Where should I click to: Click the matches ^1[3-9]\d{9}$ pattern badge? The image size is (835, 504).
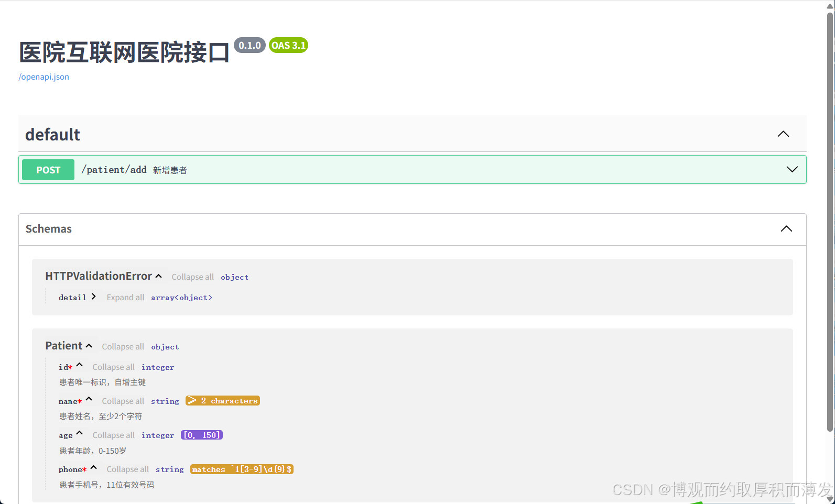click(x=242, y=469)
